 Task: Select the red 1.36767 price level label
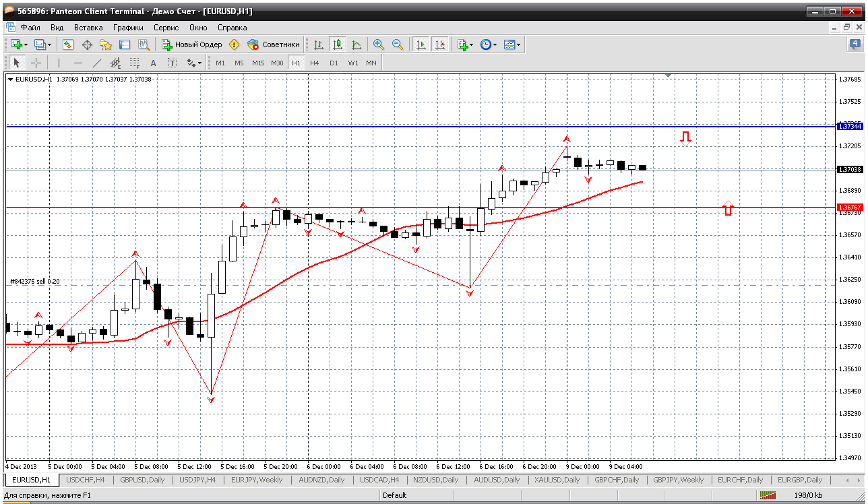849,207
